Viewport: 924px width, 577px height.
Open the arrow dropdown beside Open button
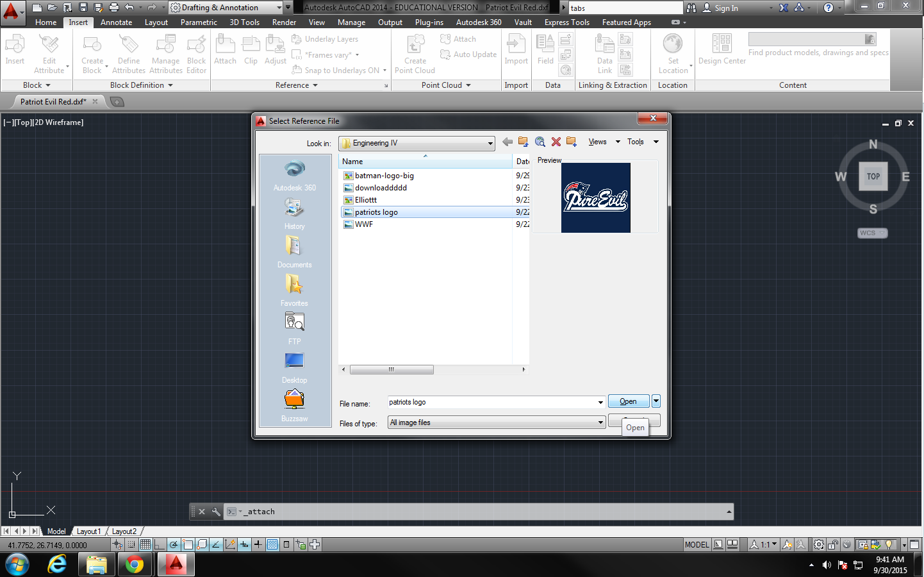[x=656, y=401]
